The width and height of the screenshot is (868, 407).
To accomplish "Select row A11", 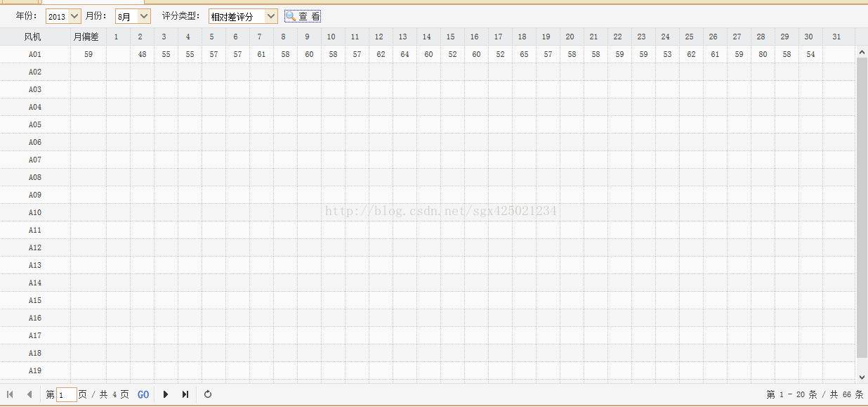I will tap(428, 230).
